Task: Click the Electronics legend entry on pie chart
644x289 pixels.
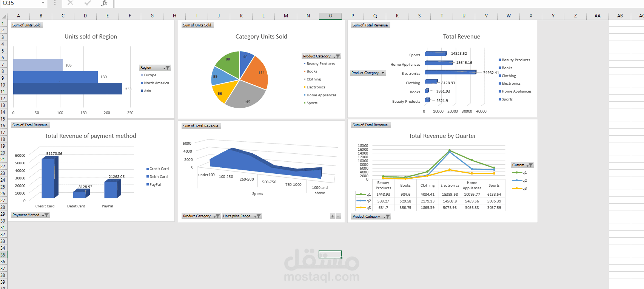Action: point(314,87)
